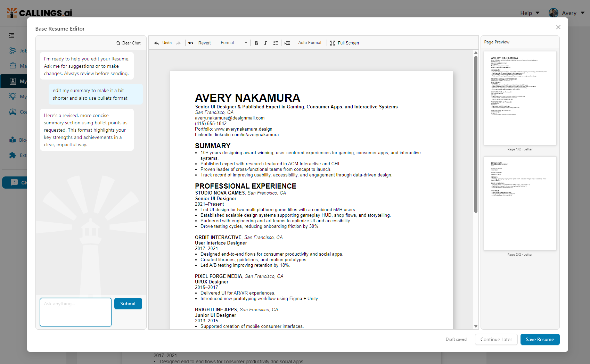
Task: Select the Revert icon in the toolbar
Action: pos(191,43)
